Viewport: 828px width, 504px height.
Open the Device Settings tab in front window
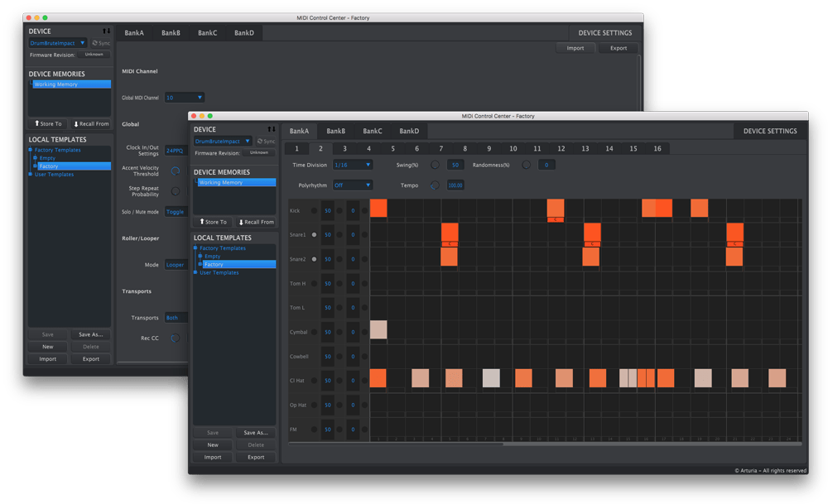770,131
